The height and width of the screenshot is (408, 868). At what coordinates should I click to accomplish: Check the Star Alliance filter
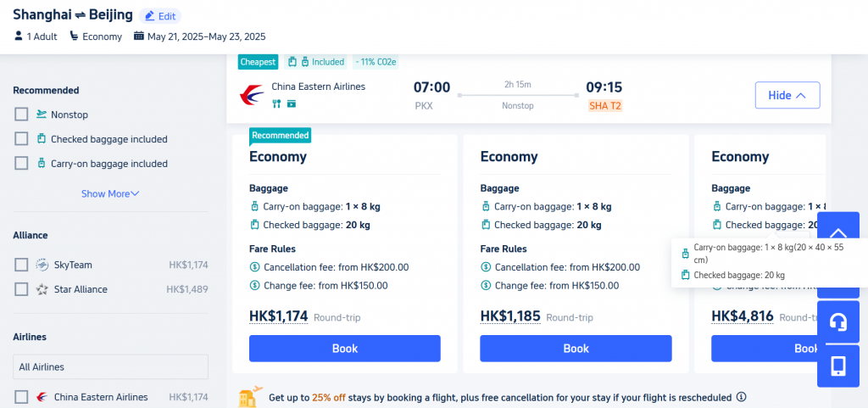[x=21, y=289]
